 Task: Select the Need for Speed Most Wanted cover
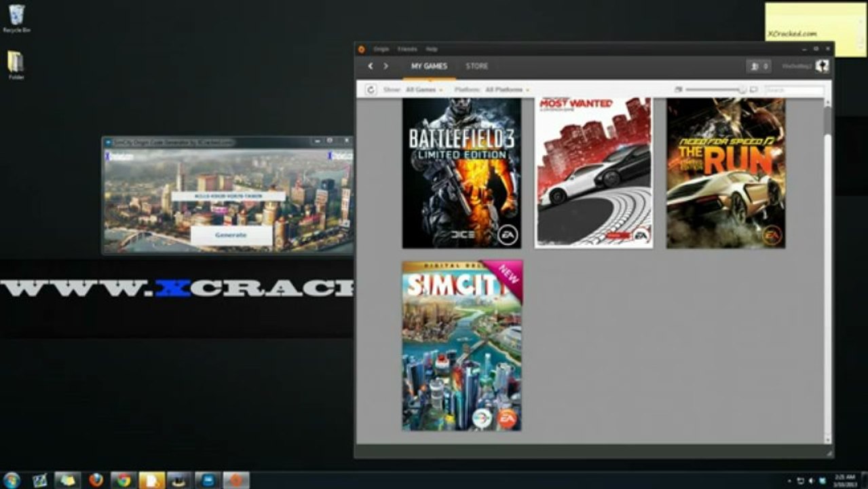point(594,173)
